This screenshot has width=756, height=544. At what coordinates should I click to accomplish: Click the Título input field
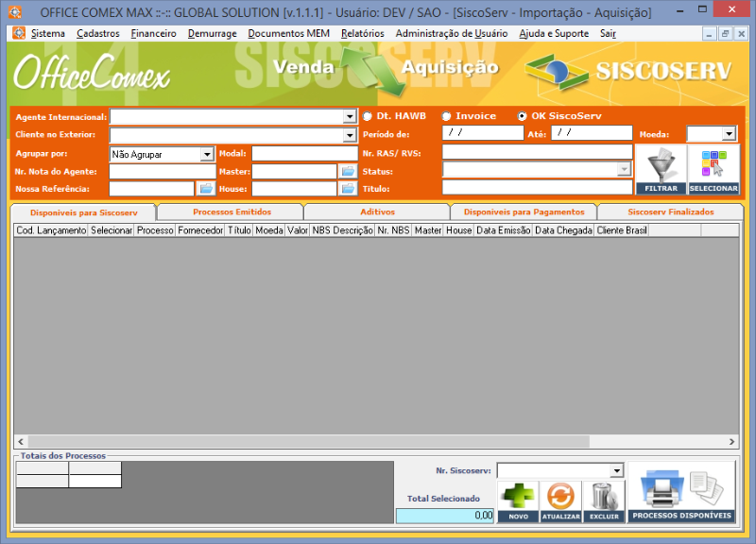[x=537, y=187]
